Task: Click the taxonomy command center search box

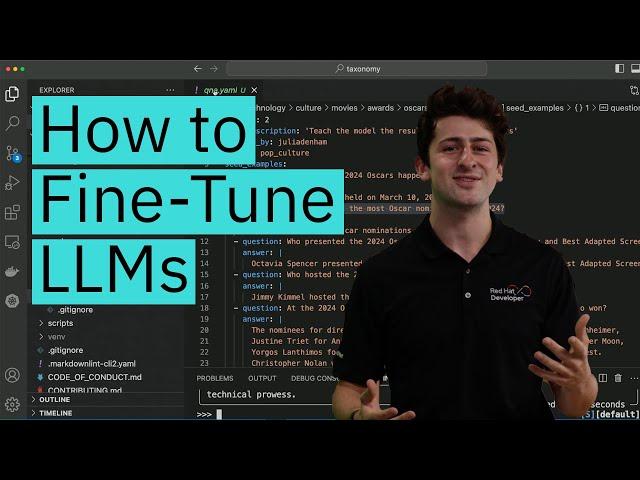Action: pyautogui.click(x=357, y=69)
